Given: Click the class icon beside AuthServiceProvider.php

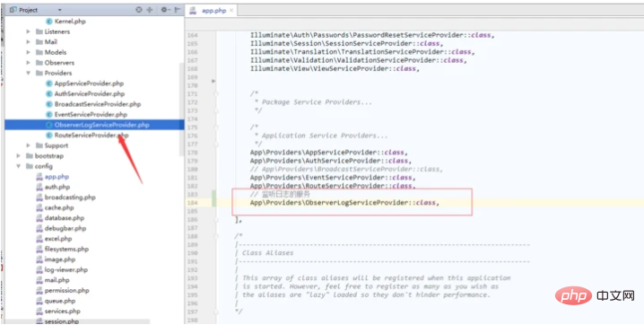Looking at the screenshot, I should [49, 93].
